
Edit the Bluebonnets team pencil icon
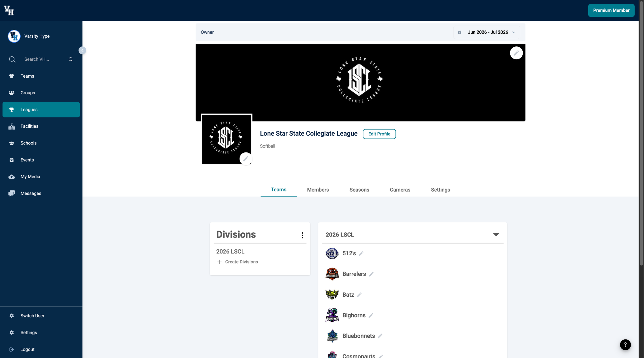380,336
